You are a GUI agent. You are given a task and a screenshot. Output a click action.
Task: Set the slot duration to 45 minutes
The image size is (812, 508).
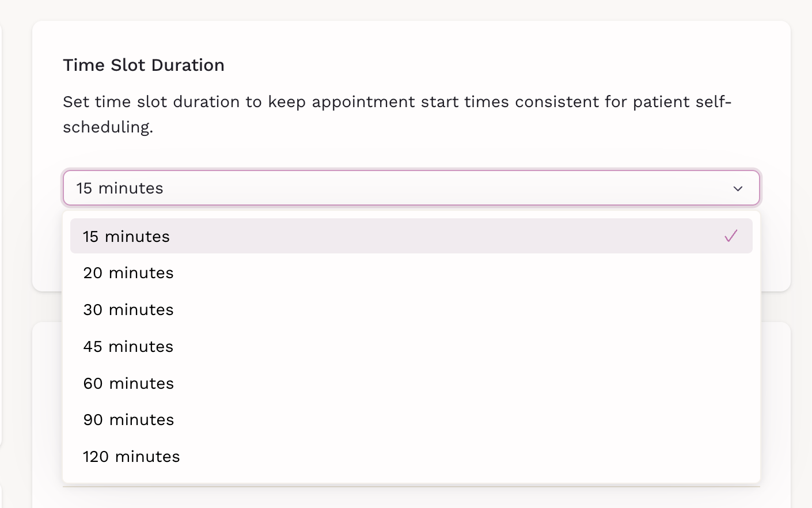(128, 347)
